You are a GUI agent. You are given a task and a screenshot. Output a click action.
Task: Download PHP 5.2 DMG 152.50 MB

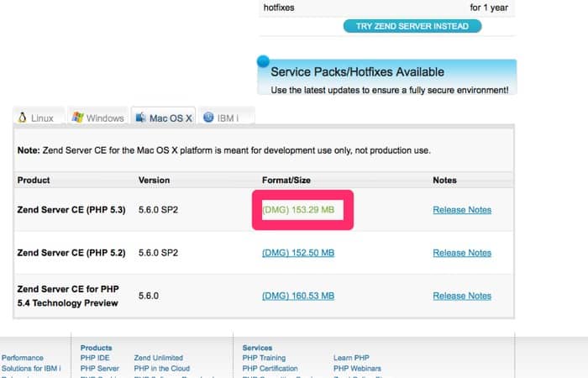pyautogui.click(x=298, y=253)
